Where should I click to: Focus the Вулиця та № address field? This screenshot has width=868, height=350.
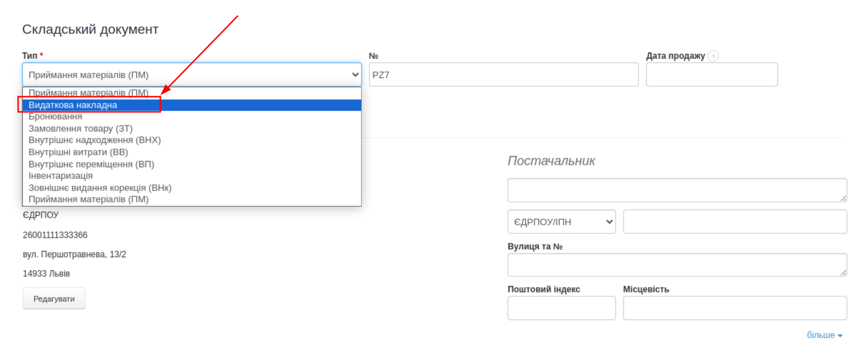click(677, 265)
